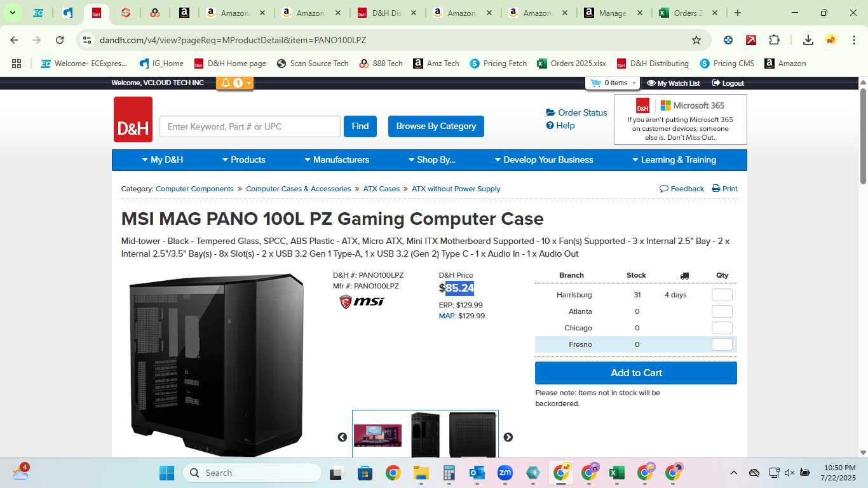
Task: Open My Watch List
Action: pos(674,83)
